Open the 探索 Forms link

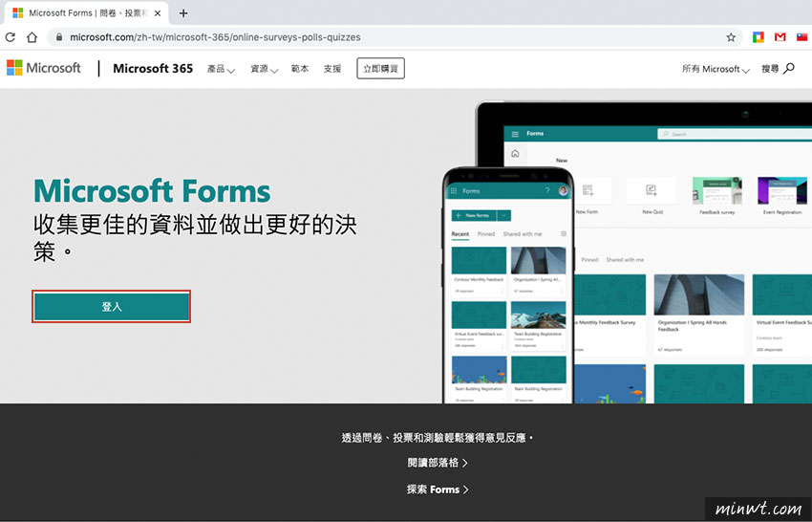(x=438, y=489)
